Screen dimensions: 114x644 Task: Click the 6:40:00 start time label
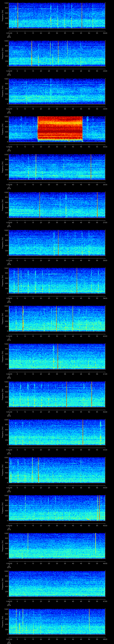coord(9,374)
